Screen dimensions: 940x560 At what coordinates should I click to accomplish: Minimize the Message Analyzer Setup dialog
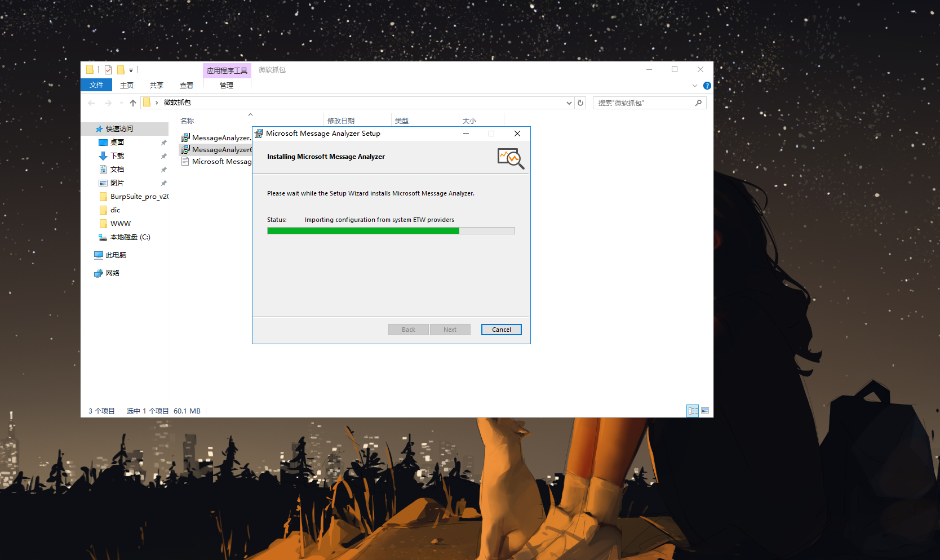pos(466,134)
